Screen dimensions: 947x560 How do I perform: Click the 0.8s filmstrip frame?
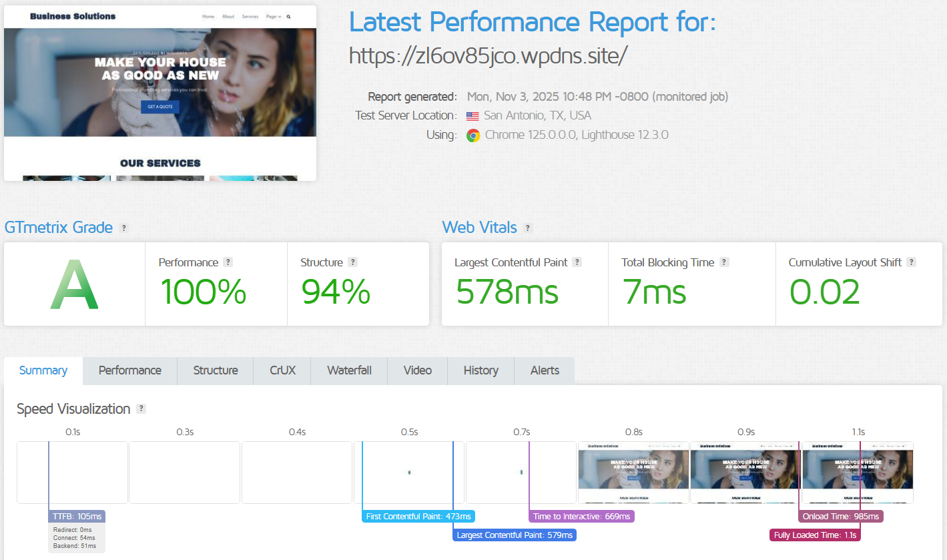coord(633,473)
